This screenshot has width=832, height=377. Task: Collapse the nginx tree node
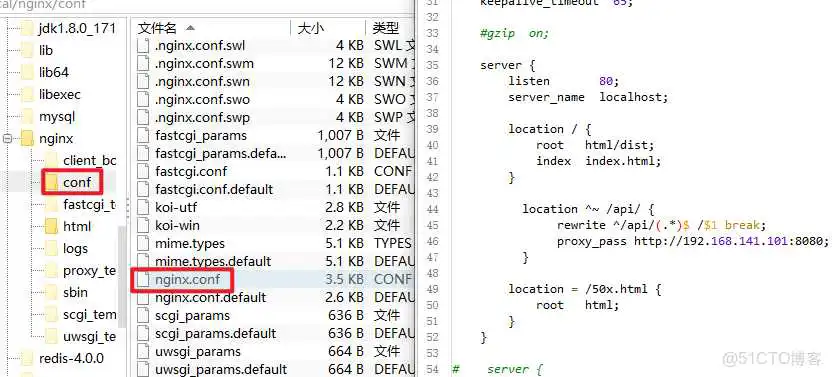click(7, 139)
